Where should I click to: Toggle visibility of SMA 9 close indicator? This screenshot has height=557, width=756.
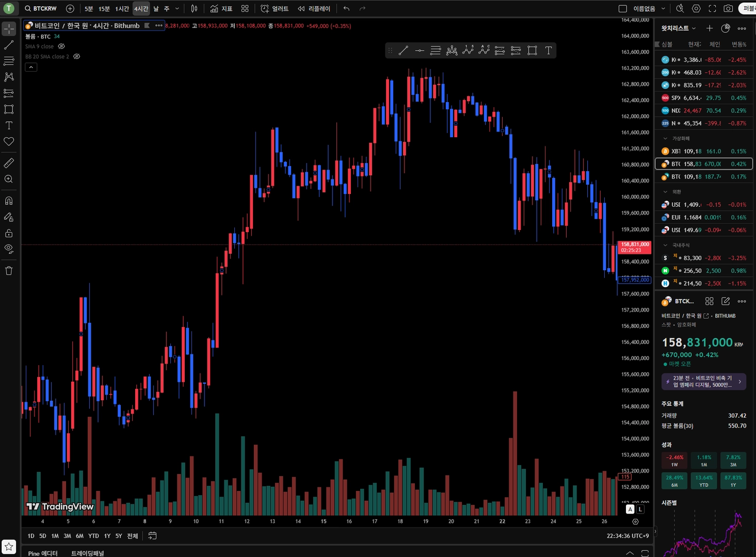(61, 46)
